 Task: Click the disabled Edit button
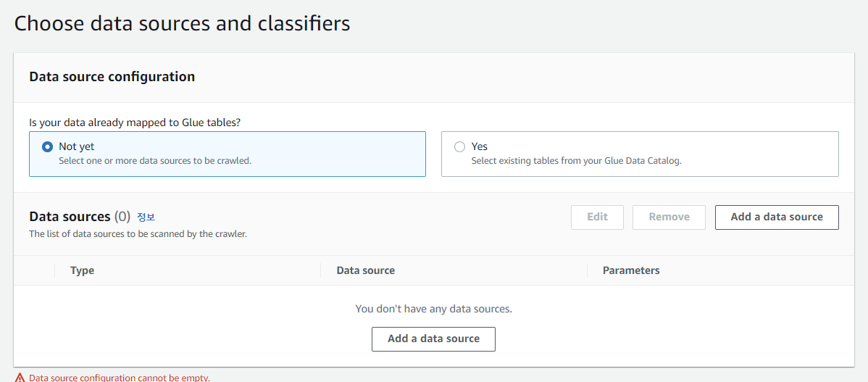(x=597, y=217)
